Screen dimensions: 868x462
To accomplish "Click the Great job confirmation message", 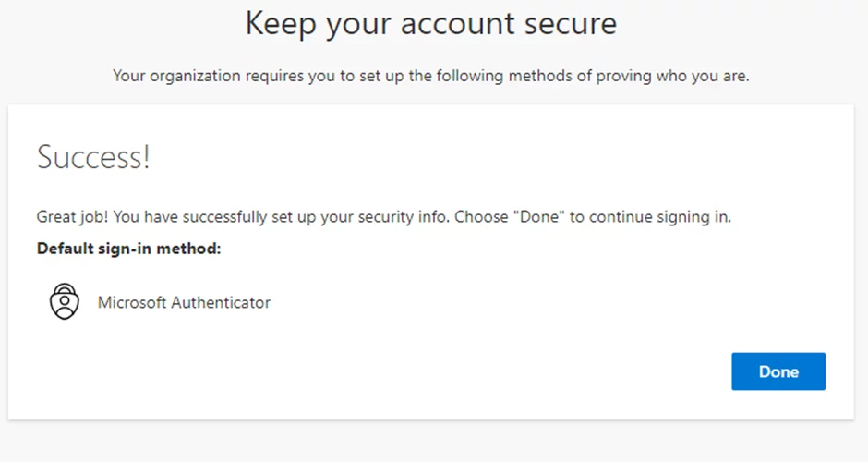I will click(383, 218).
